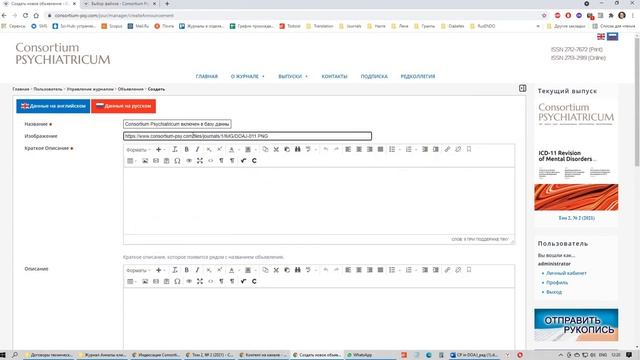Switch the Описание editor to fullscreen
640x360 pixels.
pyautogui.click(x=200, y=282)
